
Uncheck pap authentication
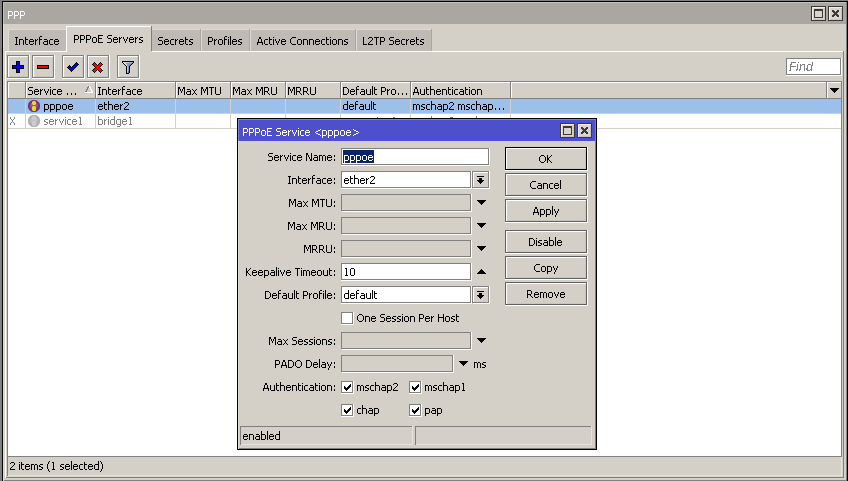tap(415, 410)
